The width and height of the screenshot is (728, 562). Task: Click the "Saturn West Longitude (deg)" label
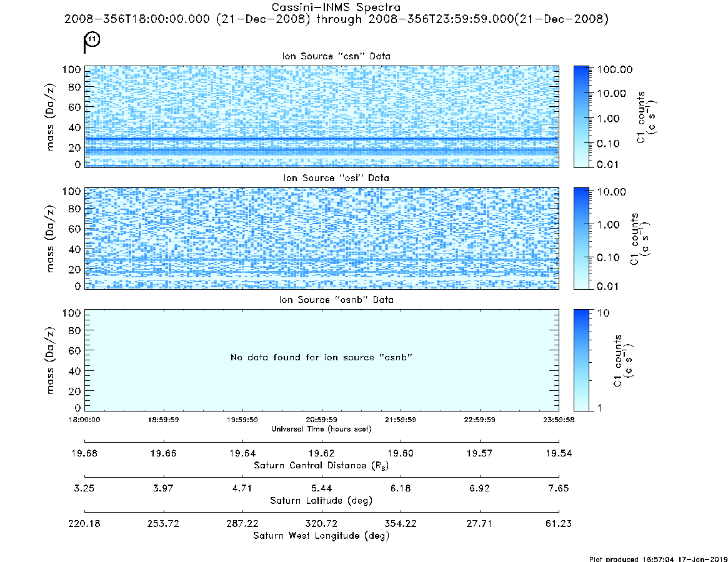321,536
